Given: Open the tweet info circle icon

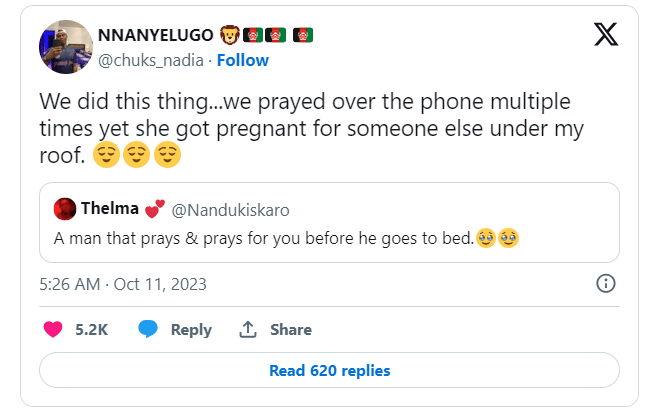Looking at the screenshot, I should (605, 284).
